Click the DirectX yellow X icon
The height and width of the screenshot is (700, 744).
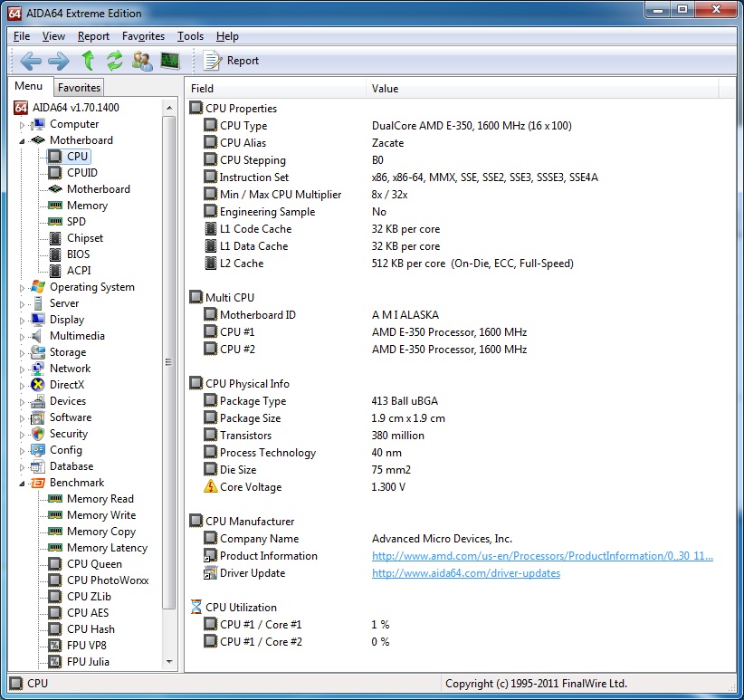(x=38, y=384)
